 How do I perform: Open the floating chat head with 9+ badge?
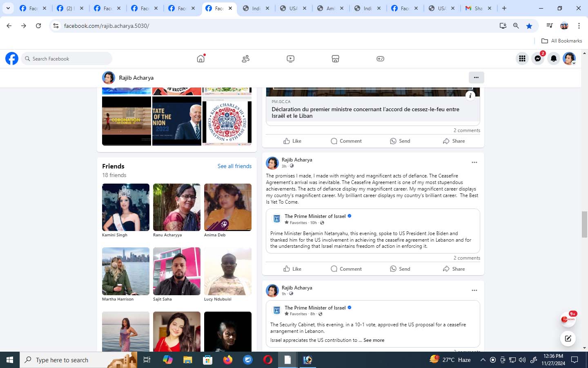(568, 319)
